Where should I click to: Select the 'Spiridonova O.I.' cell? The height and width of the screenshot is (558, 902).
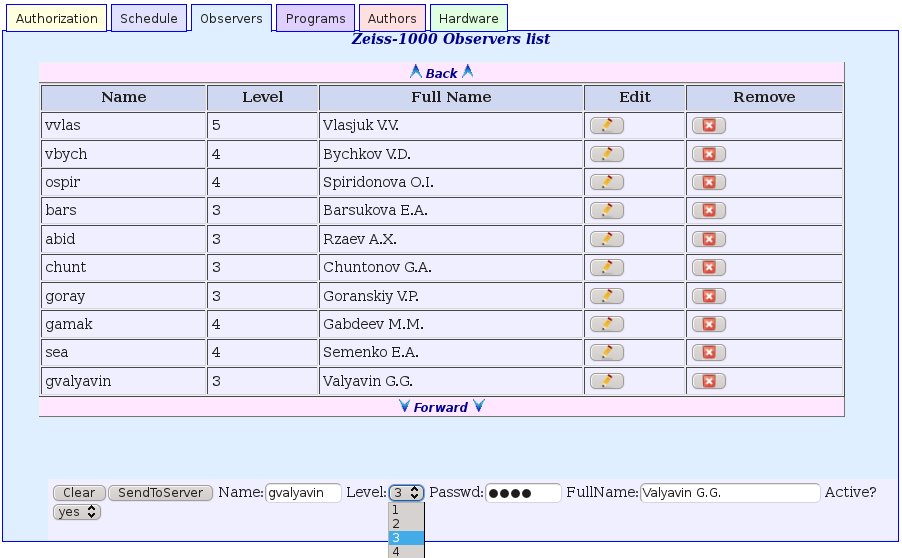click(451, 182)
